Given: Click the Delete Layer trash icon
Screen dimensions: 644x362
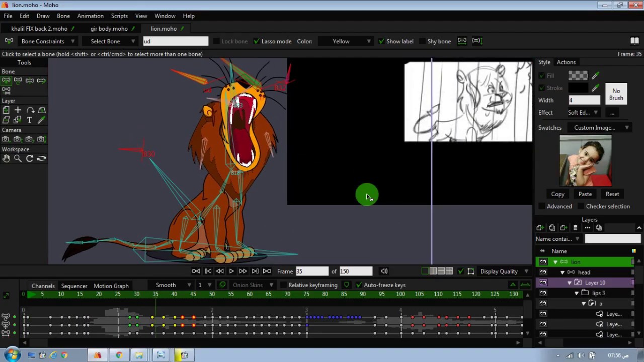Looking at the screenshot, I should click(x=576, y=228).
